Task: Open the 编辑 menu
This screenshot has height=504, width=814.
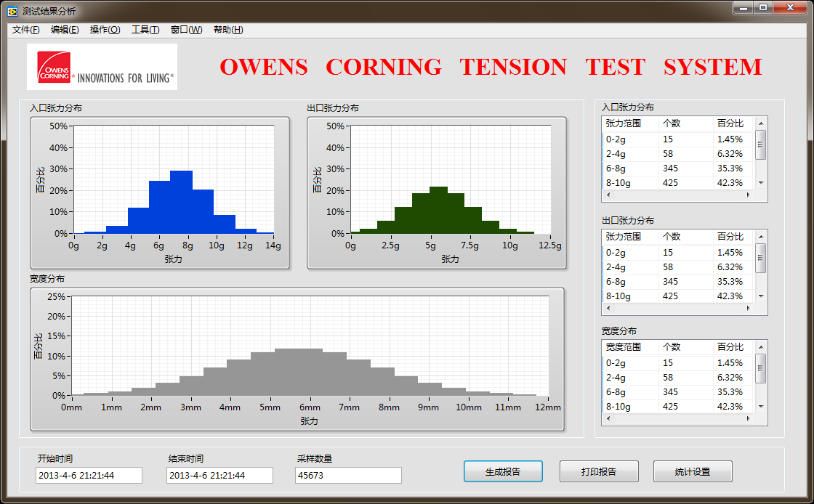Action: click(x=65, y=30)
